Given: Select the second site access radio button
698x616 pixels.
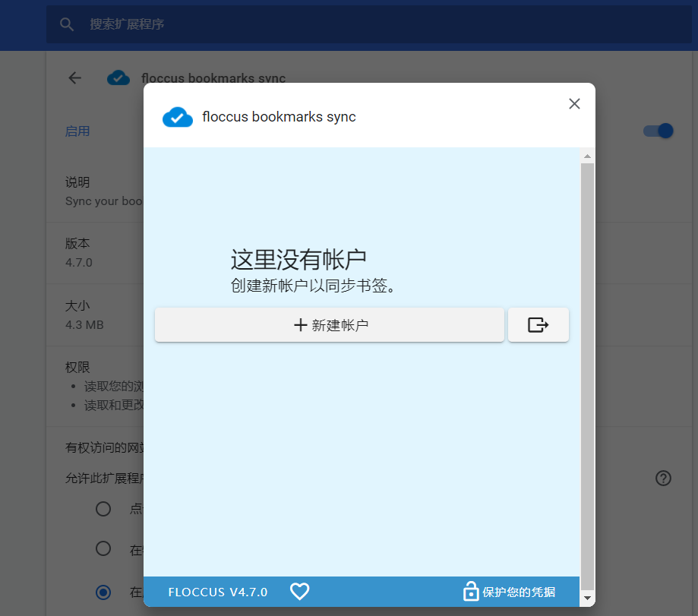Looking at the screenshot, I should coord(103,548).
